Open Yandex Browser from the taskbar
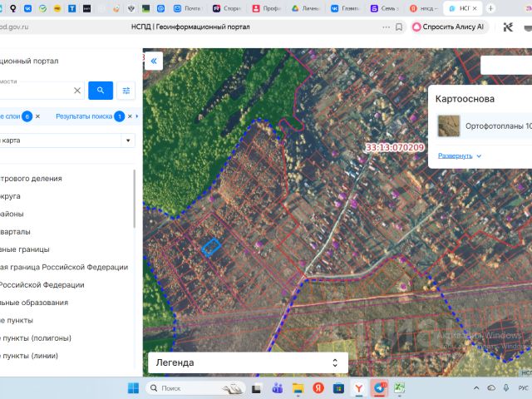Screen dimensions: 532x399 click(x=358, y=388)
